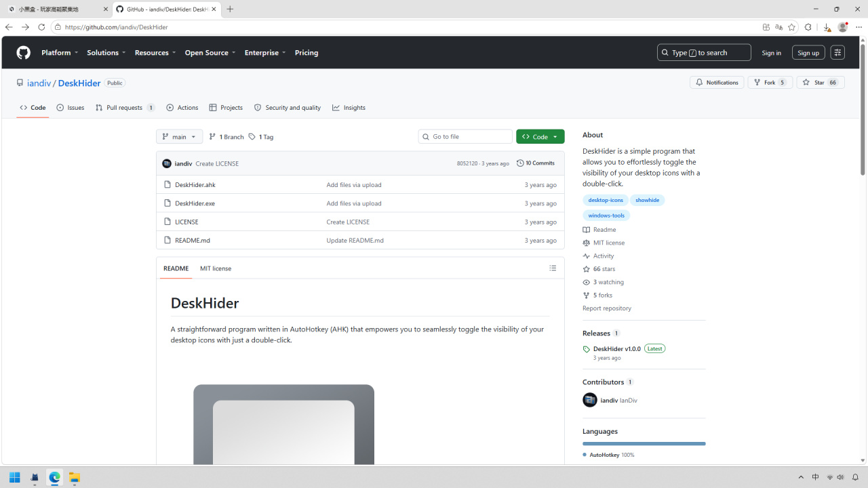Open the Projects tab
Screen dimensions: 868x488
[226, 108]
